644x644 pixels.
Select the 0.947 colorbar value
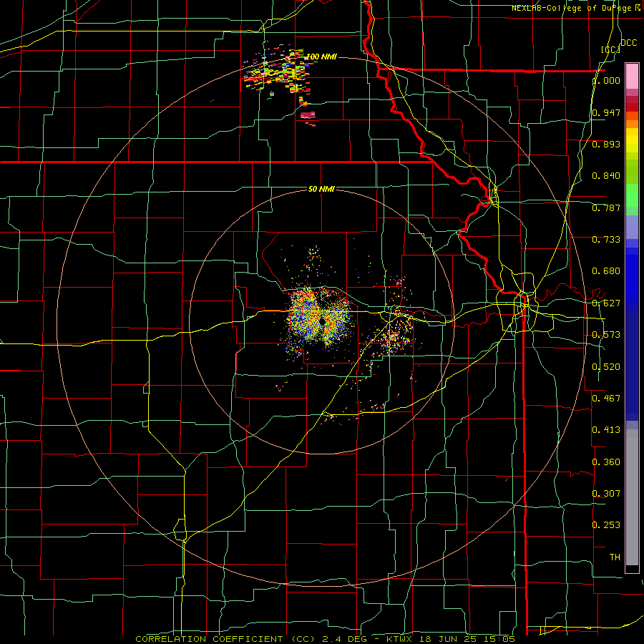click(x=606, y=112)
